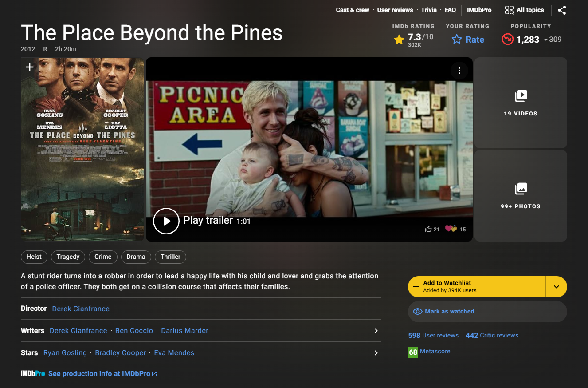Screen dimensions: 588x388
Task: Click the 7.3/10 rating score
Action: click(421, 37)
